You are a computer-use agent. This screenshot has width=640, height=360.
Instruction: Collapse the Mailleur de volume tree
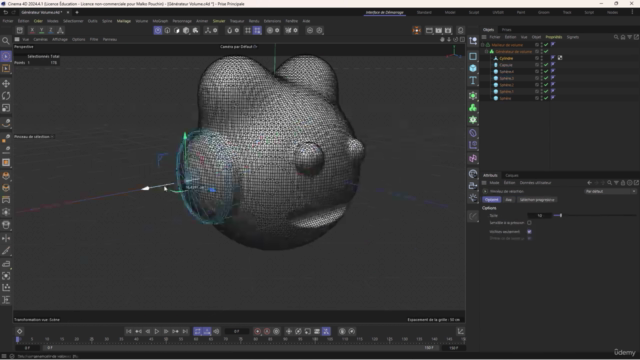482,45
